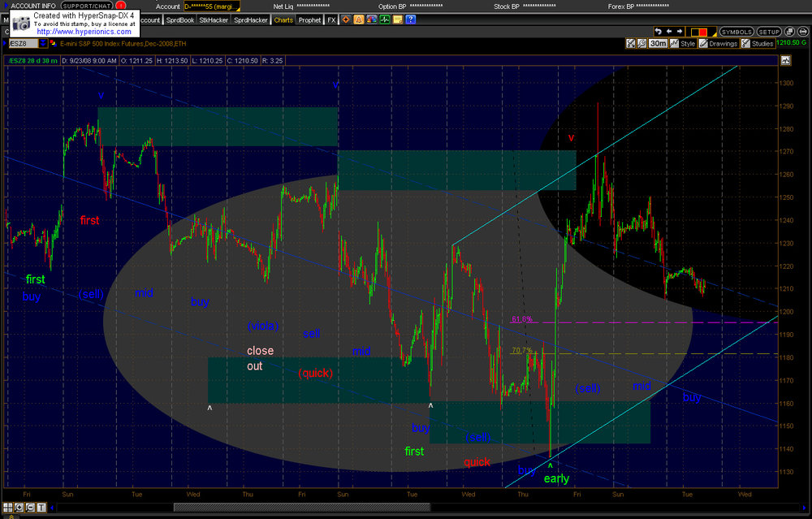This screenshot has width=812, height=519.
Task: Click the green 'early' annotation
Action: (557, 478)
